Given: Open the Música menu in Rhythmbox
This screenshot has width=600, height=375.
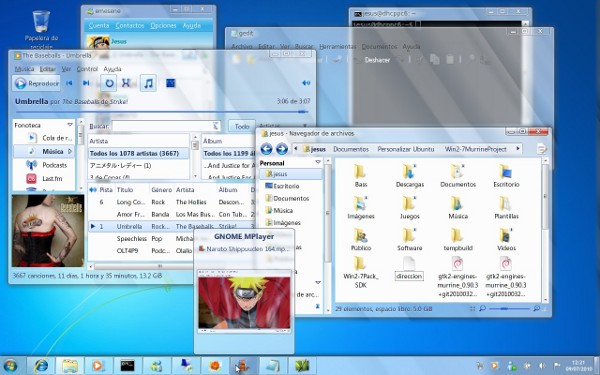Looking at the screenshot, I should click(x=24, y=69).
